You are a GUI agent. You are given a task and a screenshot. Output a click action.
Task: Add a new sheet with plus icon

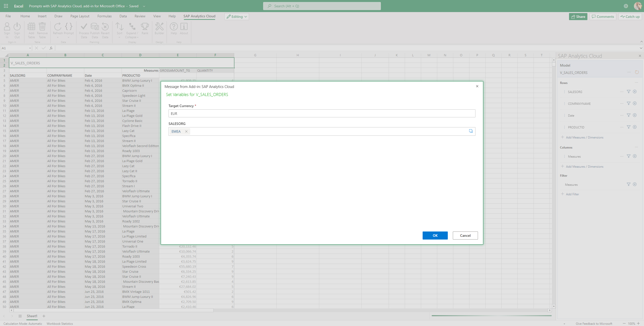click(x=44, y=316)
